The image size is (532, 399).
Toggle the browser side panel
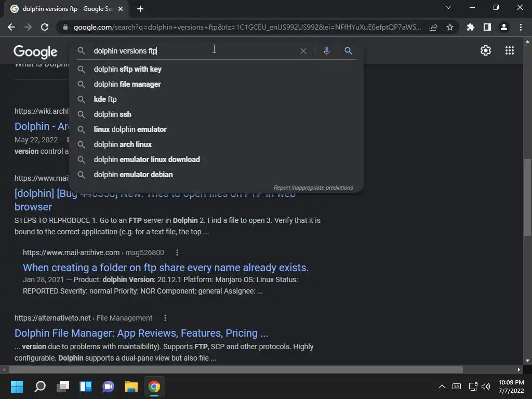[487, 27]
